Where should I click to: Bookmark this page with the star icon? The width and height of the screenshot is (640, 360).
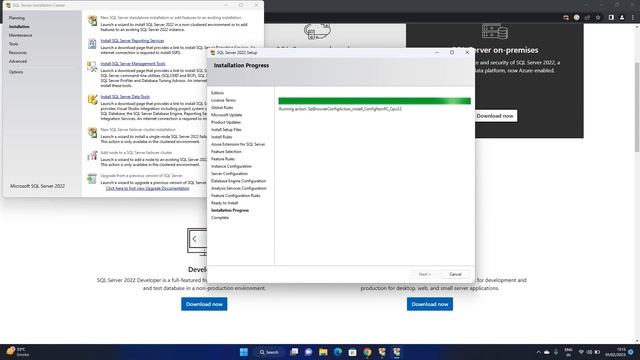tap(598, 18)
